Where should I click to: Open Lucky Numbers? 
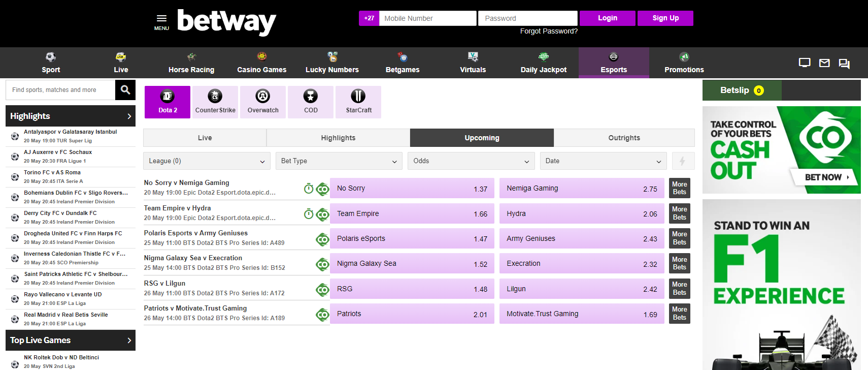(x=332, y=63)
